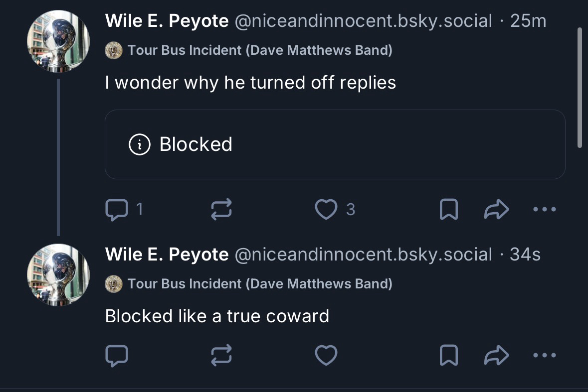Open Wile E. Peyote's avatar on first post
The image size is (588, 392).
(58, 41)
